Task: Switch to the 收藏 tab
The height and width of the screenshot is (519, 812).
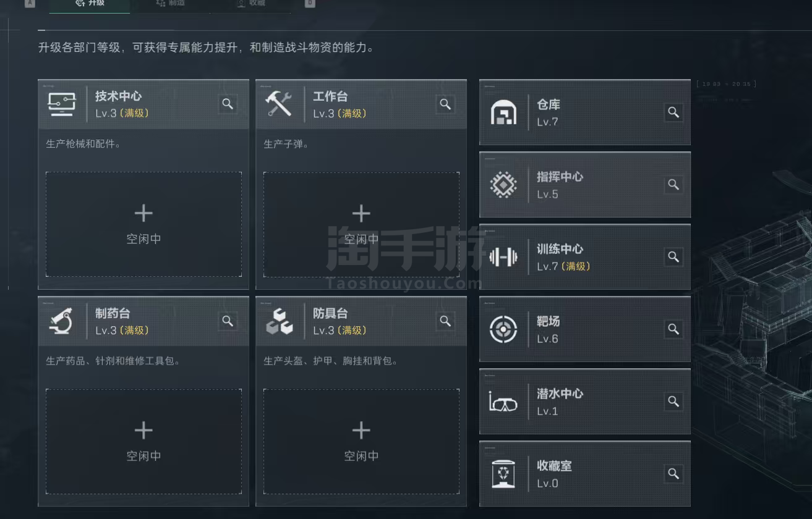Action: click(x=250, y=3)
